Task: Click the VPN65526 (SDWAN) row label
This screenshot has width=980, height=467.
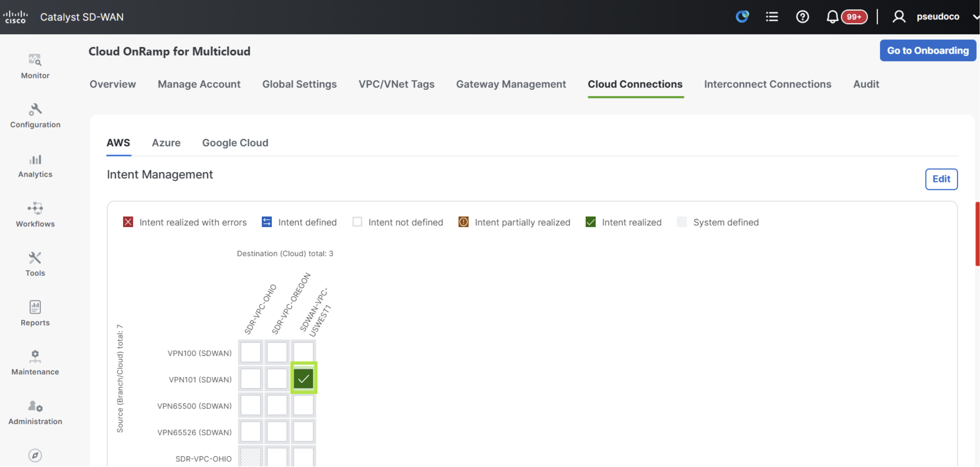Action: [x=194, y=432]
